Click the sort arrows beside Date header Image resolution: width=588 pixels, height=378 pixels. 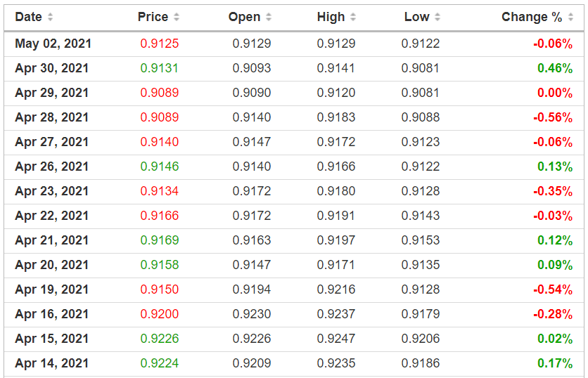pos(50,17)
